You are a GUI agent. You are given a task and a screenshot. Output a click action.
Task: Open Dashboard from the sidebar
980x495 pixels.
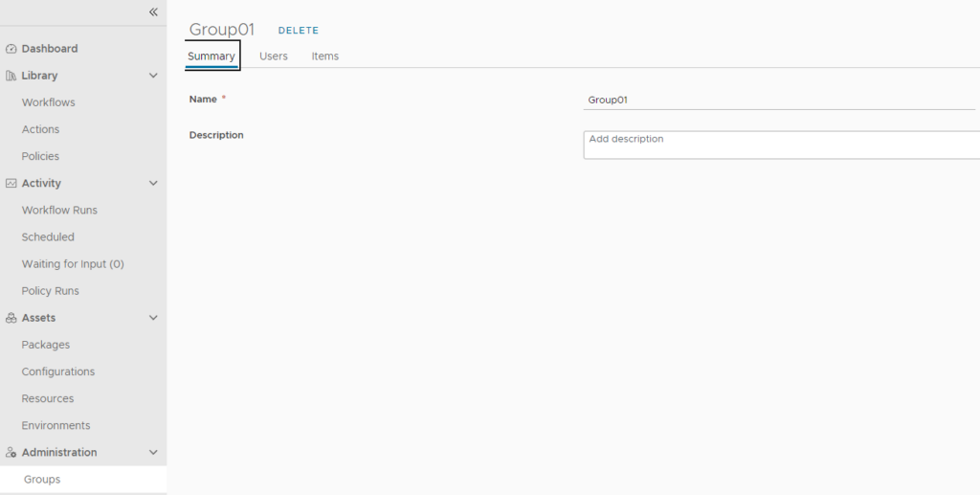[x=50, y=49]
